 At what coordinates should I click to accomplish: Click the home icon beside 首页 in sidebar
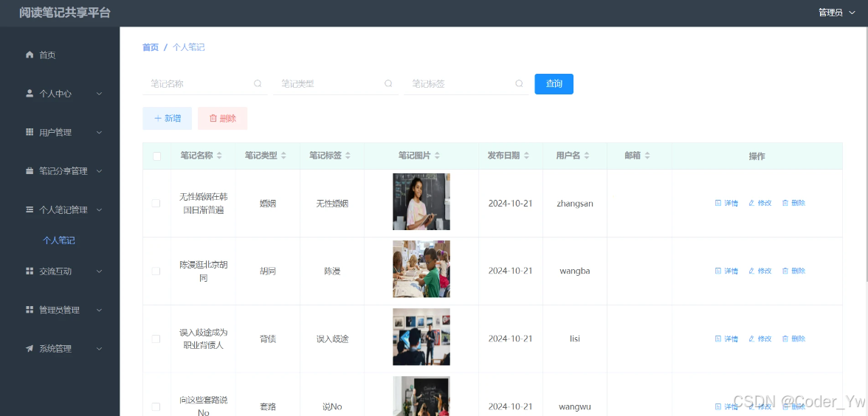click(30, 55)
